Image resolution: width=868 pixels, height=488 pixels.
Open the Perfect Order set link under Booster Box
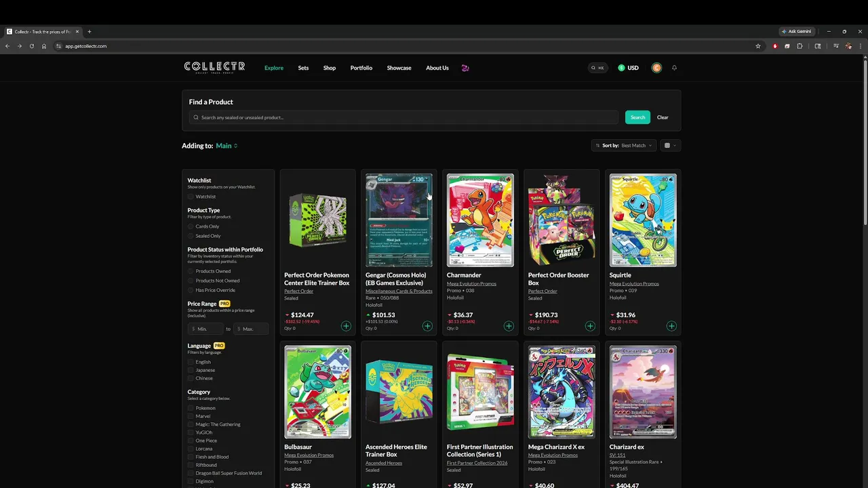tap(542, 291)
